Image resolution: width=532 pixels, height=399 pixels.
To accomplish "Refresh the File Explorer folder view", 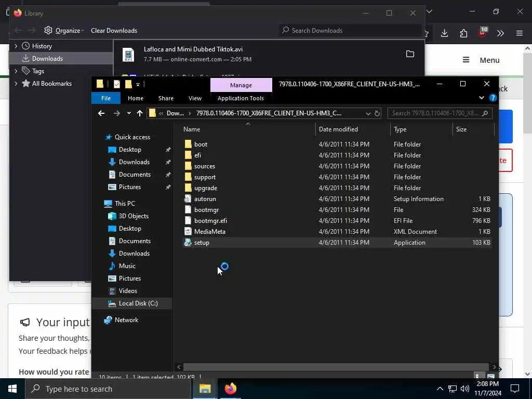I will (x=377, y=113).
